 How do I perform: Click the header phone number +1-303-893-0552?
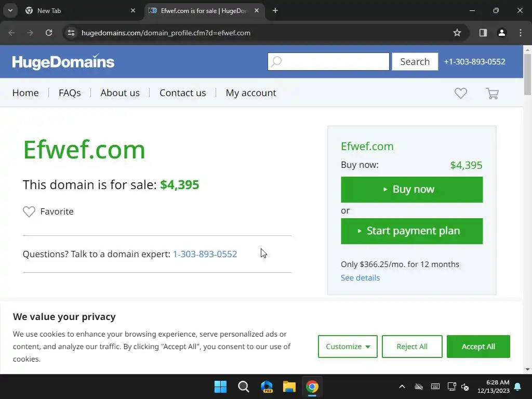coord(475,62)
